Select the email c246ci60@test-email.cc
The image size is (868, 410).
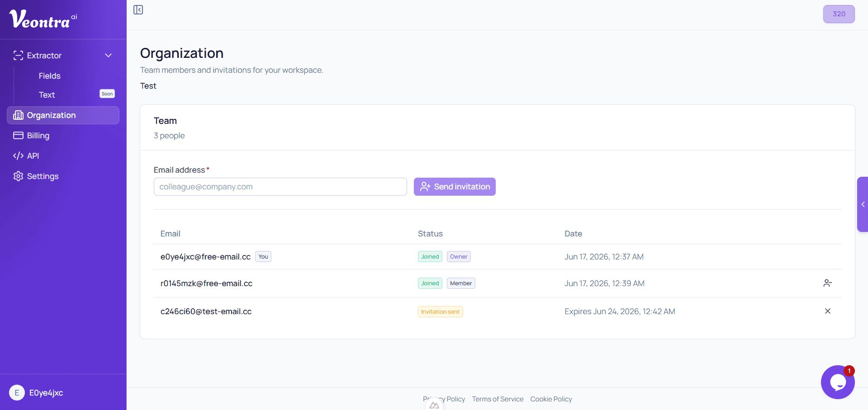206,311
